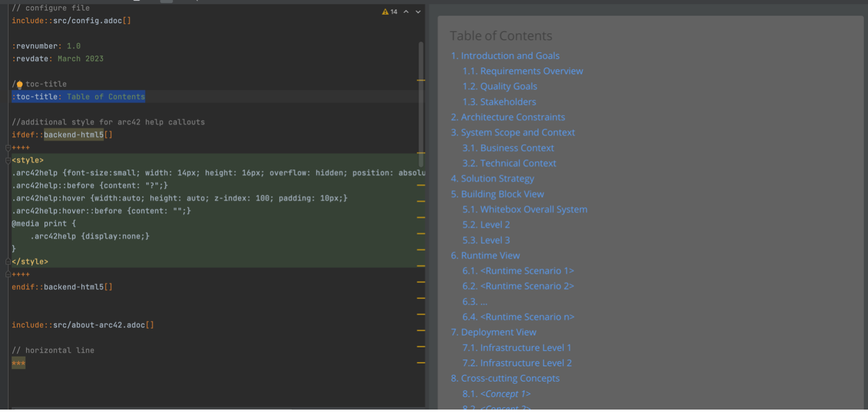This screenshot has height=412, width=868.
Task: Open '5. Building Block View' link
Action: [497, 194]
